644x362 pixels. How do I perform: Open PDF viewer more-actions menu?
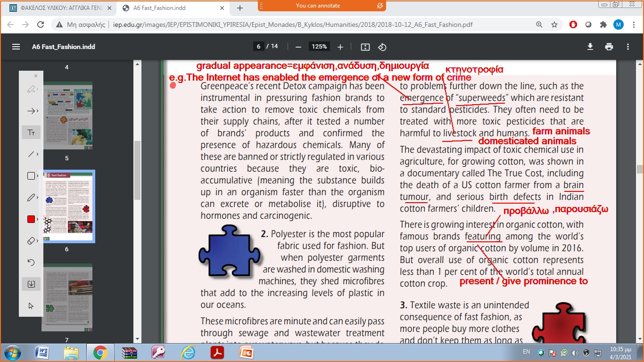point(628,47)
